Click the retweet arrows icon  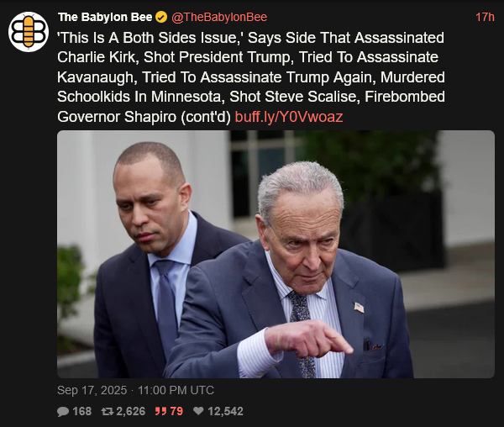click(107, 411)
